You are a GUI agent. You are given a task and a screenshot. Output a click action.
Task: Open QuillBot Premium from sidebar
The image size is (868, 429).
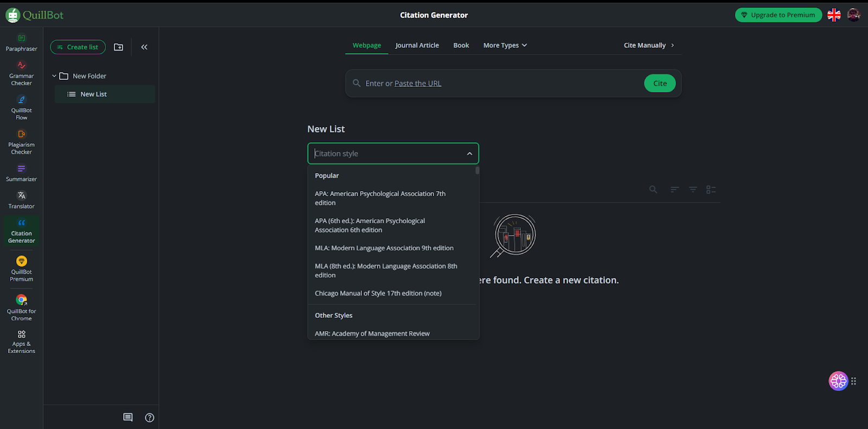tap(22, 269)
